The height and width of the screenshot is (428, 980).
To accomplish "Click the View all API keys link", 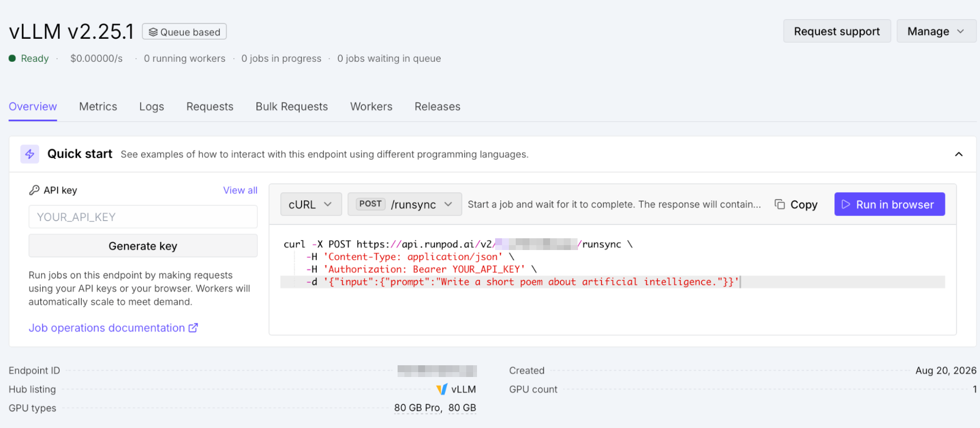I will coord(240,190).
